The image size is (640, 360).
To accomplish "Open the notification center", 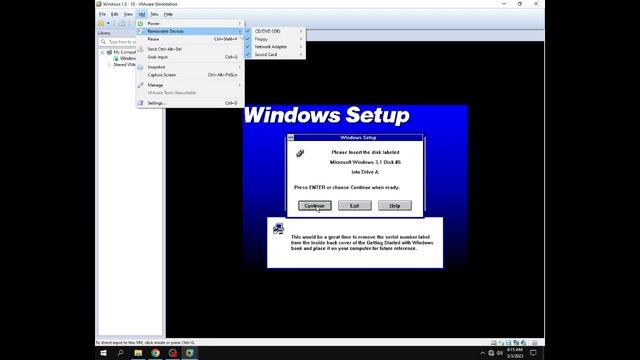I will coord(533,353).
